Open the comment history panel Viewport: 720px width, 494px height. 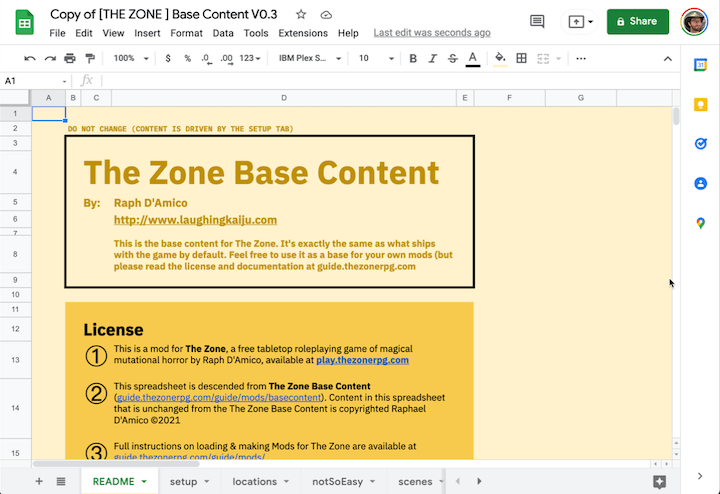pos(537,21)
